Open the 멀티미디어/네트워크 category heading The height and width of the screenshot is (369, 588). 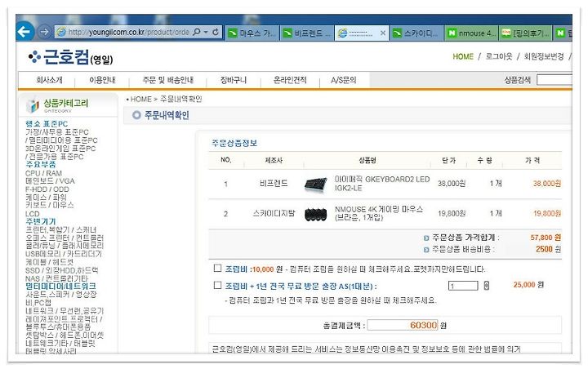(60, 287)
